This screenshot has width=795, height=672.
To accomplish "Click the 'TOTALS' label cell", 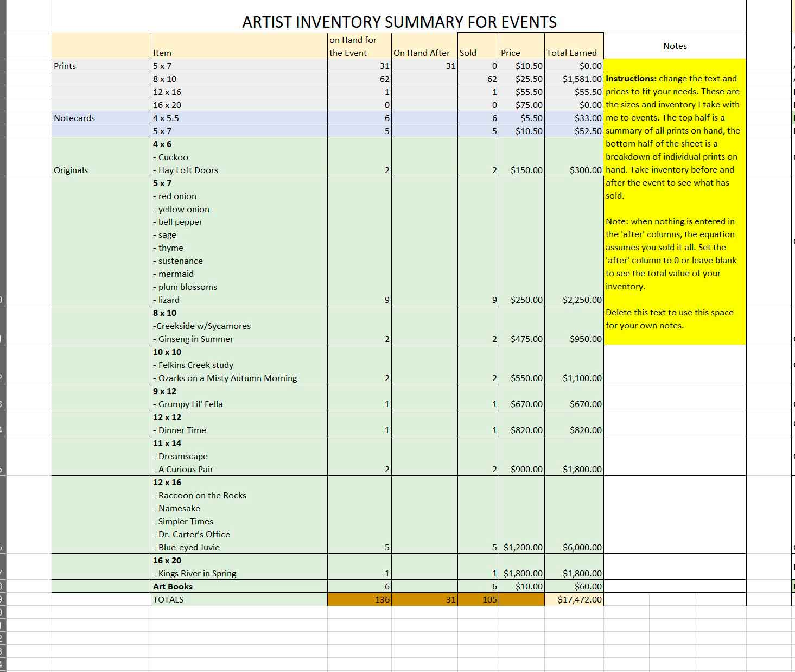I will pyautogui.click(x=168, y=599).
